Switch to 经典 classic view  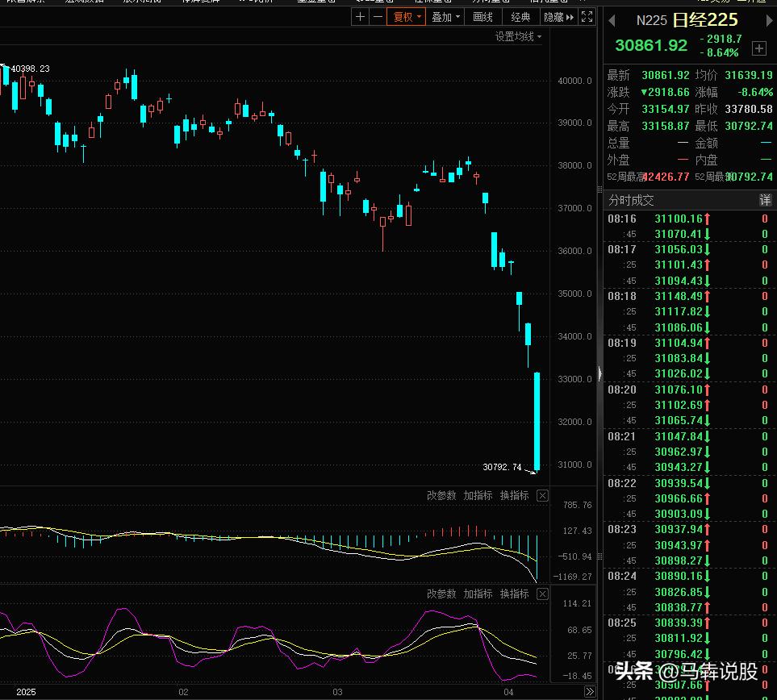pos(520,18)
